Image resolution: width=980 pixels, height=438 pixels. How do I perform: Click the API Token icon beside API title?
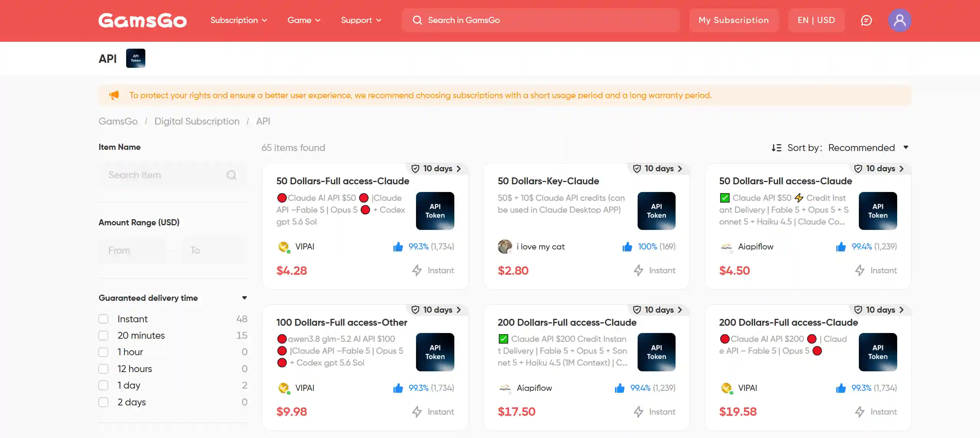(x=136, y=58)
